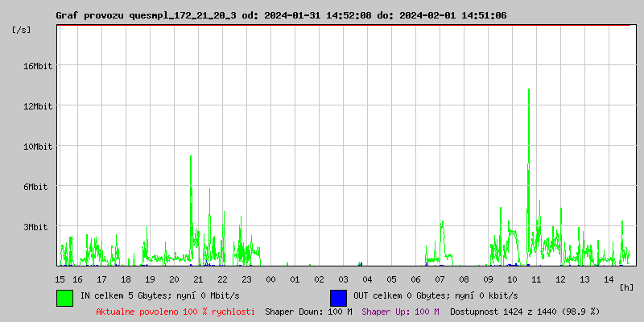
Task: Click the blue OUT legend swatch
Action: tap(338, 297)
